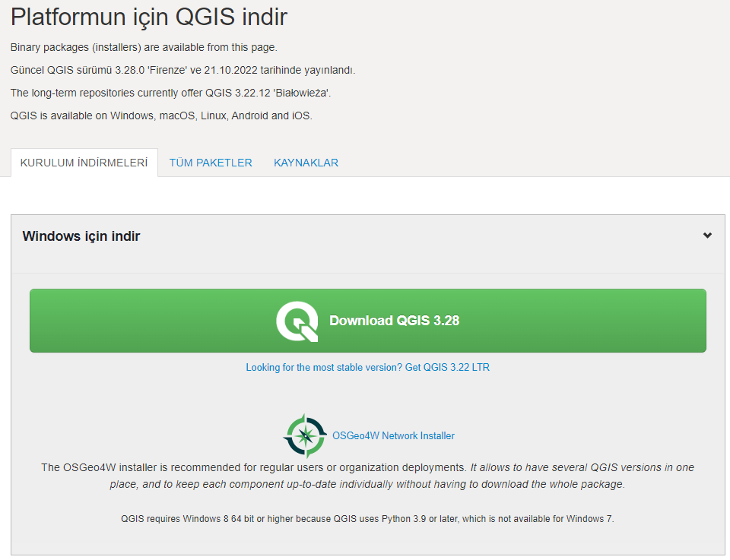Click the OSGeo4W installer is recommended paragraph
The width and height of the screenshot is (730, 560).
[x=368, y=476]
